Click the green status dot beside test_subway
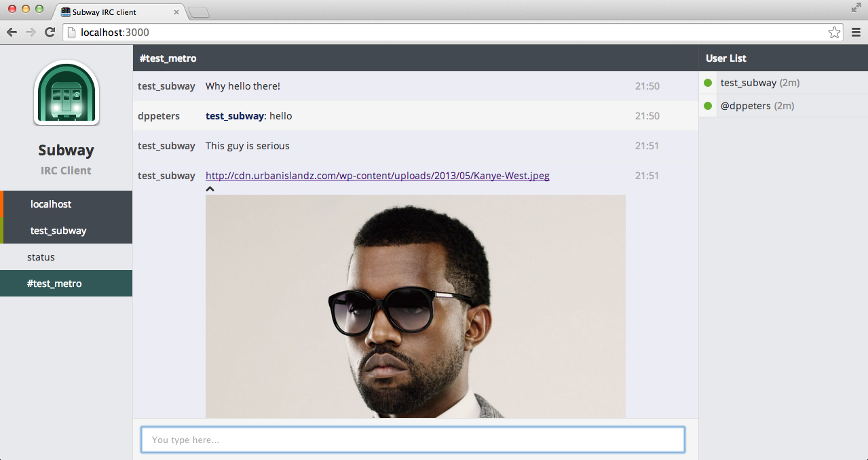 [708, 83]
